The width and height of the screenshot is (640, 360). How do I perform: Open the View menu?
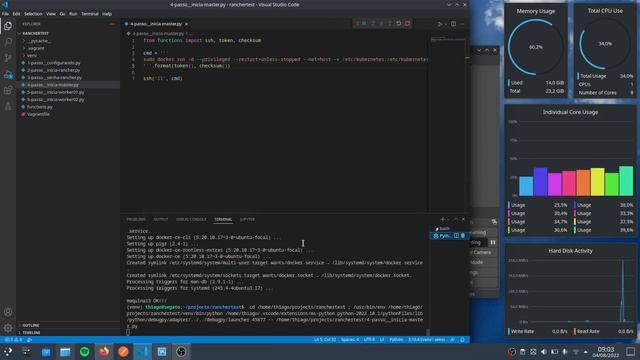click(51, 14)
